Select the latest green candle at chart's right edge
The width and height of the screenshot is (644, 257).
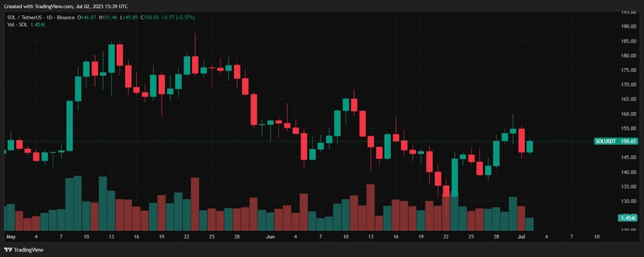pos(529,146)
